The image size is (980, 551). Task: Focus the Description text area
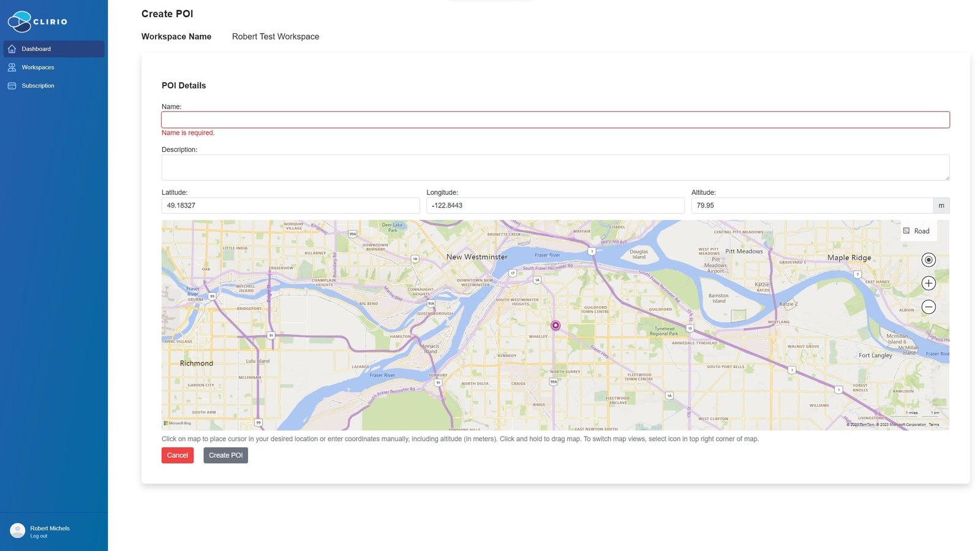[556, 168]
